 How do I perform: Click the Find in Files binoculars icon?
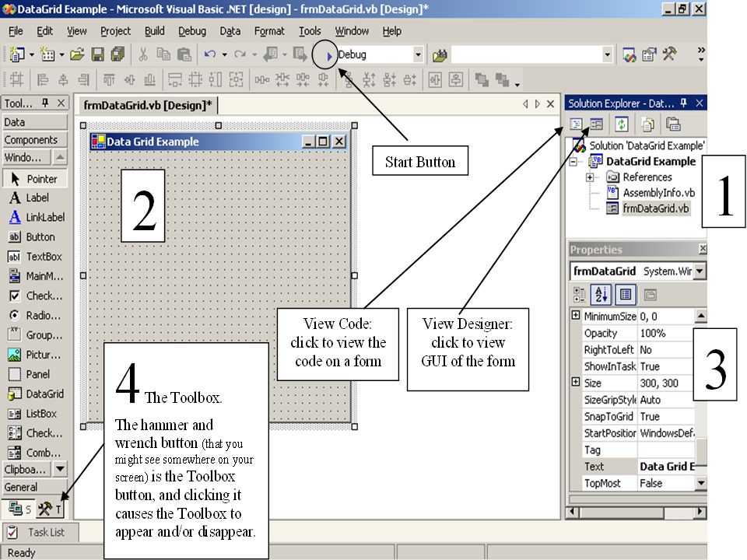(440, 55)
